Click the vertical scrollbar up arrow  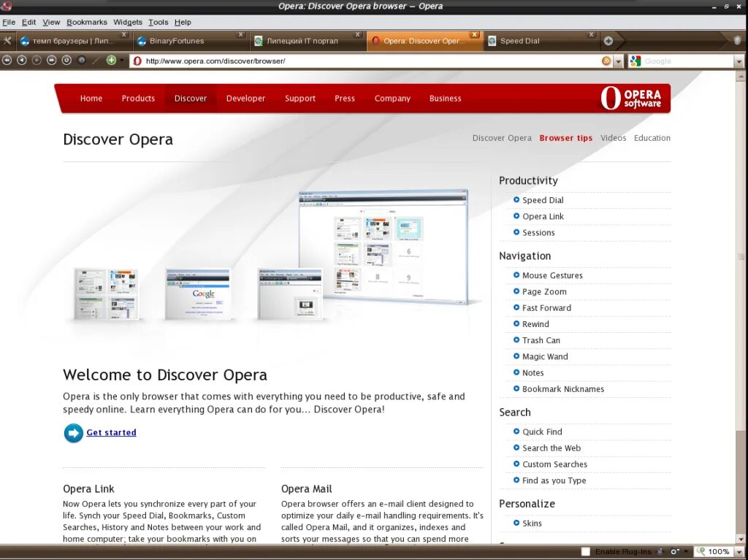(741, 76)
